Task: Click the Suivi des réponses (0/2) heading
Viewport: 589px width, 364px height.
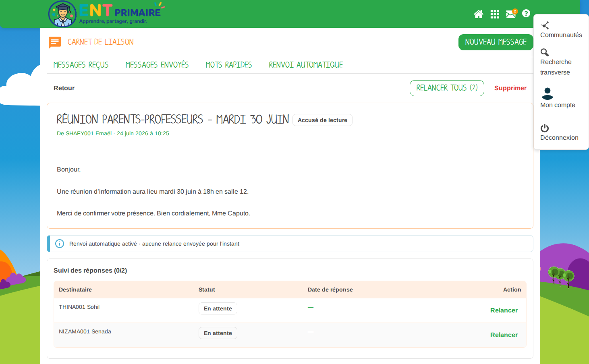Action: pos(90,271)
